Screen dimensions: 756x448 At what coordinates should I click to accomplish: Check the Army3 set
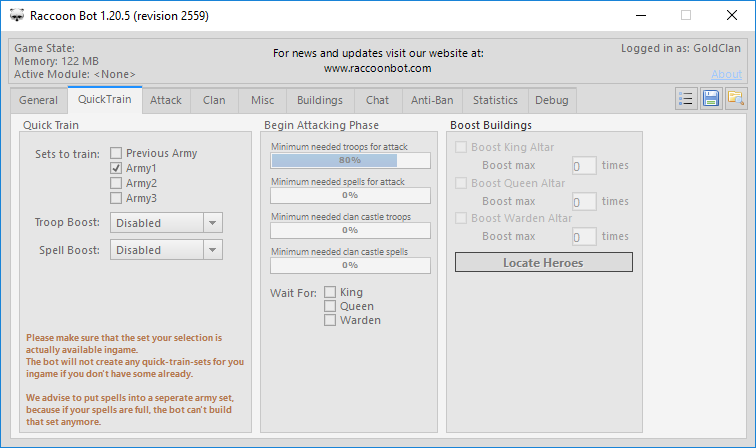(x=116, y=198)
